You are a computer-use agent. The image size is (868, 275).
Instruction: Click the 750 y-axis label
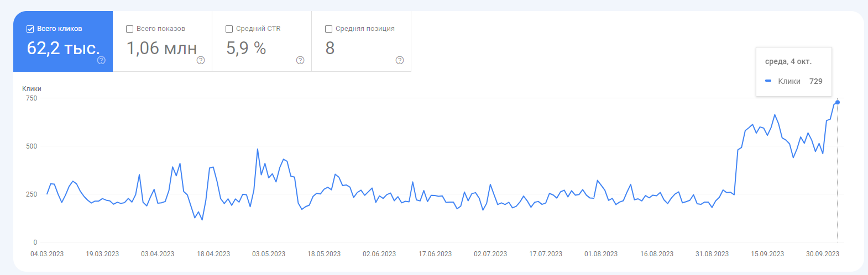click(32, 98)
